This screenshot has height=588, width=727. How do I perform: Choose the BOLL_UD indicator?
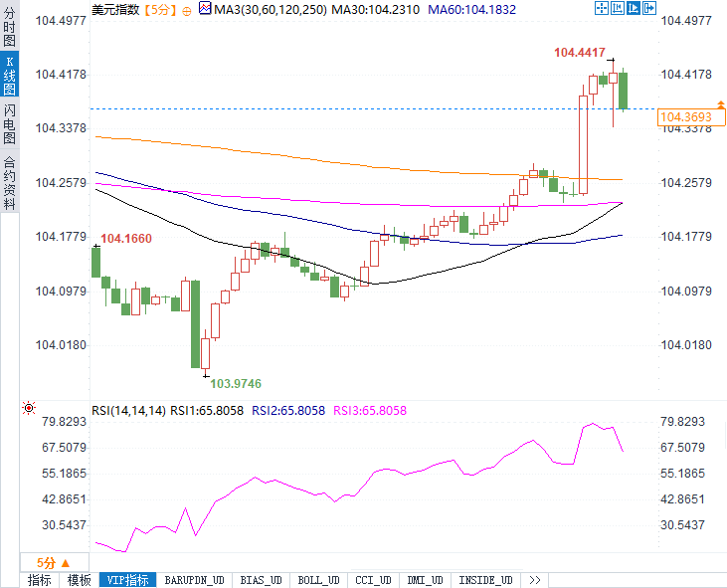[x=318, y=580]
